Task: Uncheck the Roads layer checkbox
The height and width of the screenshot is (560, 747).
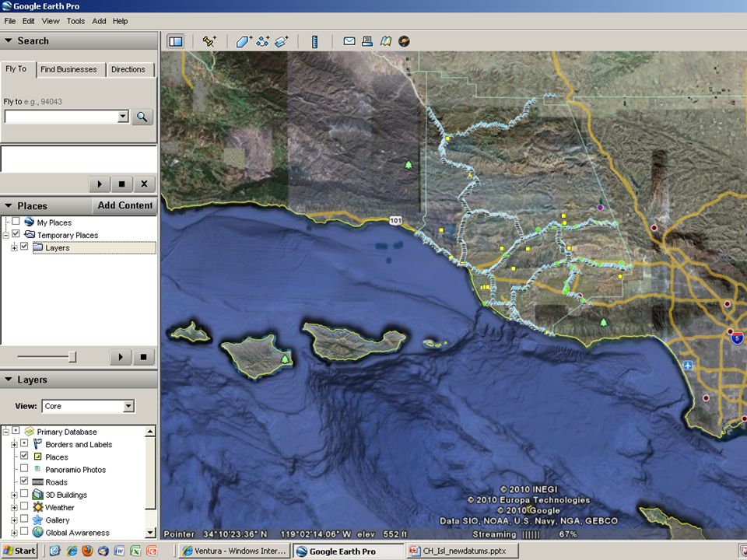Action: coord(24,481)
